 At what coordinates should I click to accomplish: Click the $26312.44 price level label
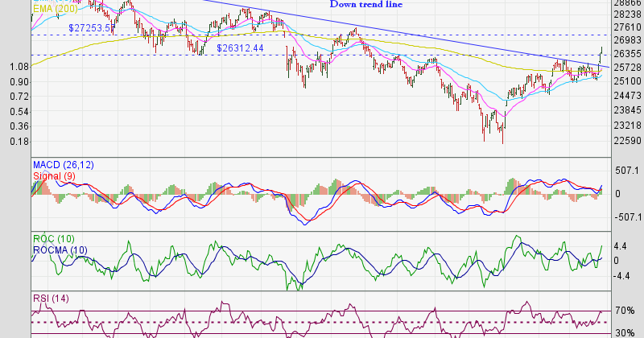240,48
